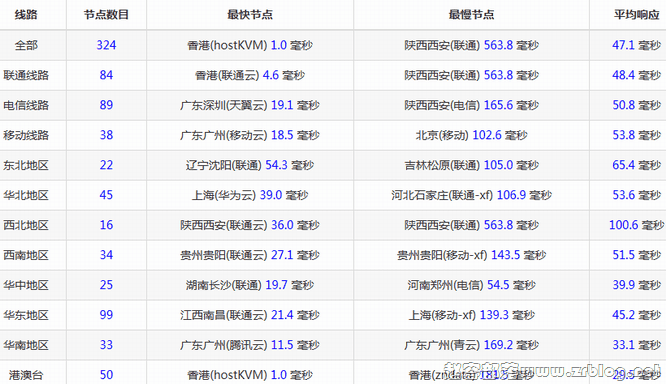Click 广东广州(移动云) 18.5 毫秒 cell
This screenshot has height=384, width=666.
point(250,135)
